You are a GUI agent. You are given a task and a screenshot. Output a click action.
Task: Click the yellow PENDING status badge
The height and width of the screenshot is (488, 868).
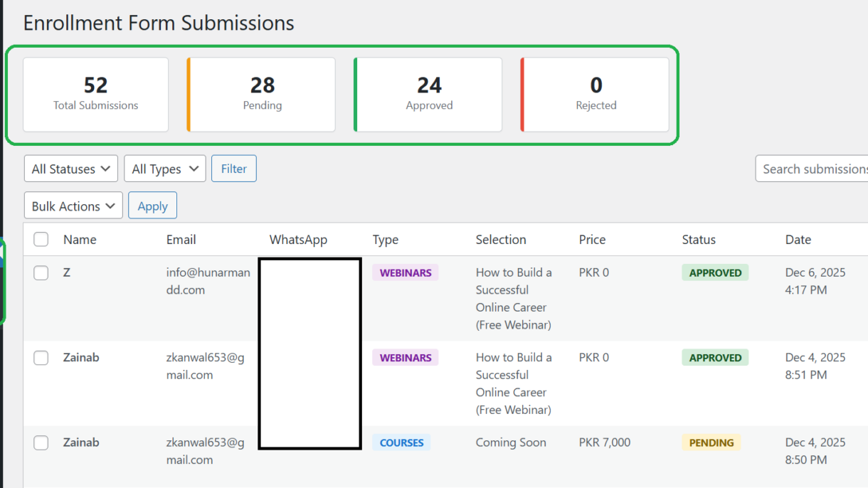[x=711, y=443]
